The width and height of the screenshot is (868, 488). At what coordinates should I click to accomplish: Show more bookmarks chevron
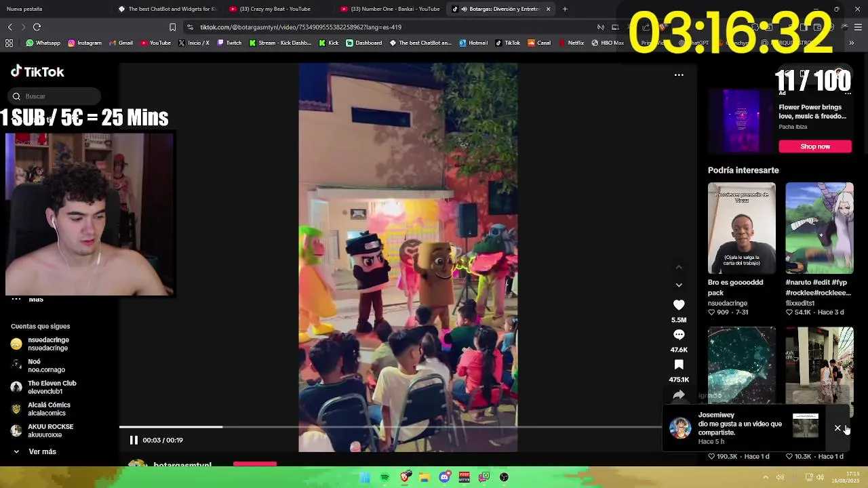pyautogui.click(x=851, y=43)
